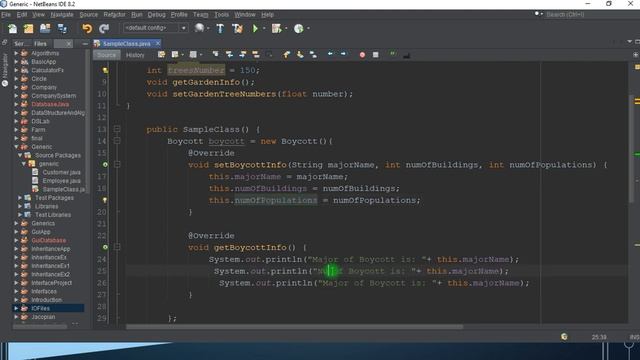Click the Shift Line Left icon in editor toolbar
The image size is (640, 360).
(x=330, y=54)
